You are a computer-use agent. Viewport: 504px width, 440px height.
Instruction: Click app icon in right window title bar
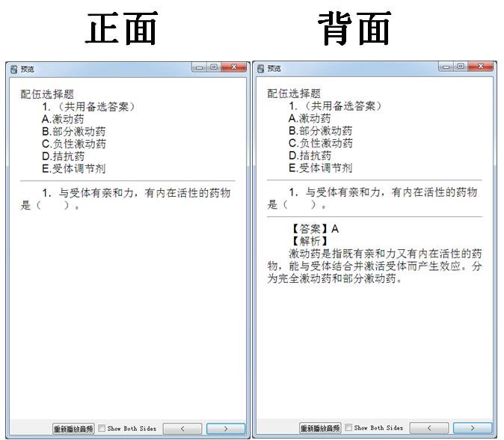point(261,69)
